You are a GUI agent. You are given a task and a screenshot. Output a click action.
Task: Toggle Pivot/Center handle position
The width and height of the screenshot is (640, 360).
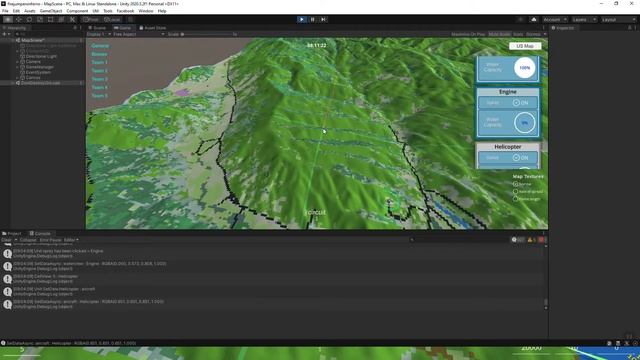pos(91,19)
